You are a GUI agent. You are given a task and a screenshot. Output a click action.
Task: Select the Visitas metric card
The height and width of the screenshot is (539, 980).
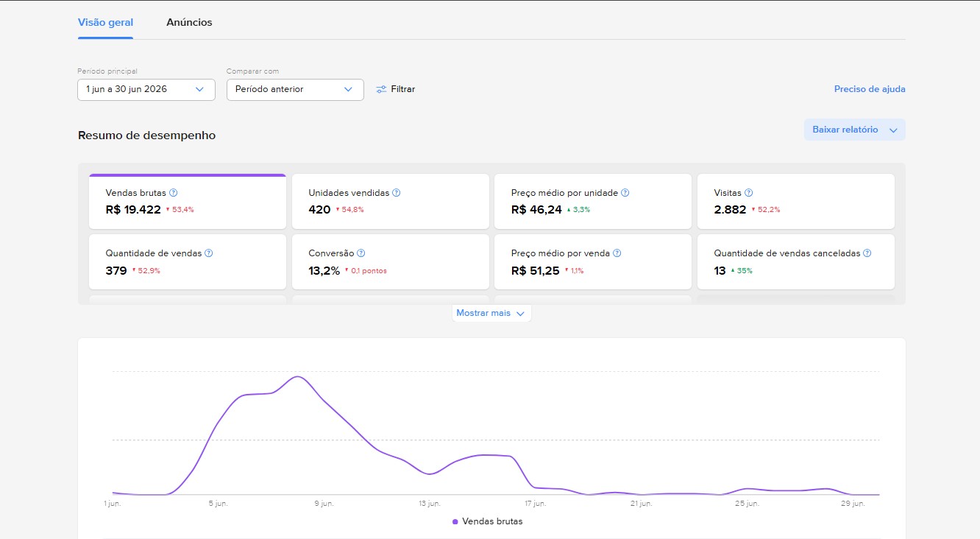(795, 202)
